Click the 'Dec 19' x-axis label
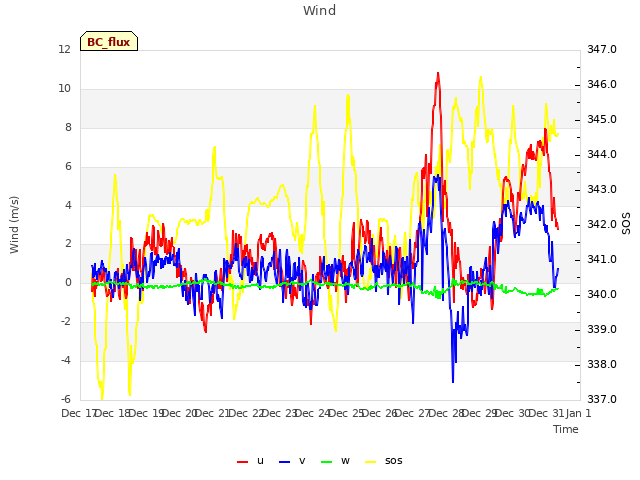This screenshot has width=640, height=480. pos(147,413)
